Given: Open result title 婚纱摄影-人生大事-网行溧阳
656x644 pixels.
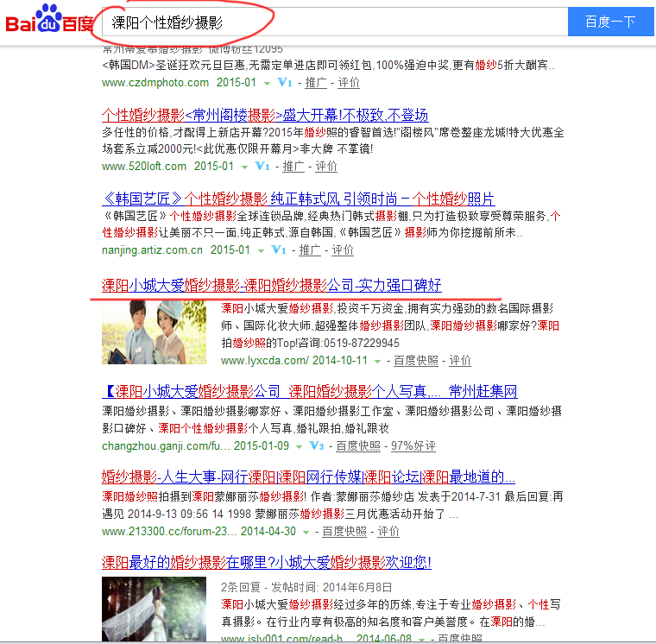Looking at the screenshot, I should 308,477.
